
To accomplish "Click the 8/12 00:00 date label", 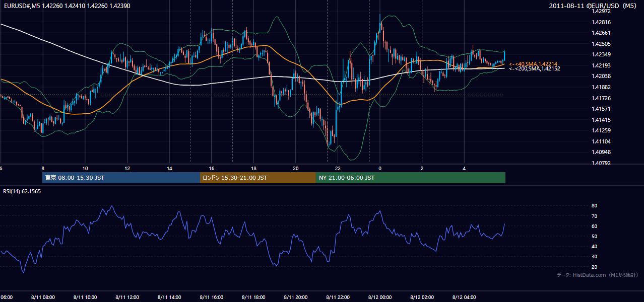I will click(x=380, y=297).
